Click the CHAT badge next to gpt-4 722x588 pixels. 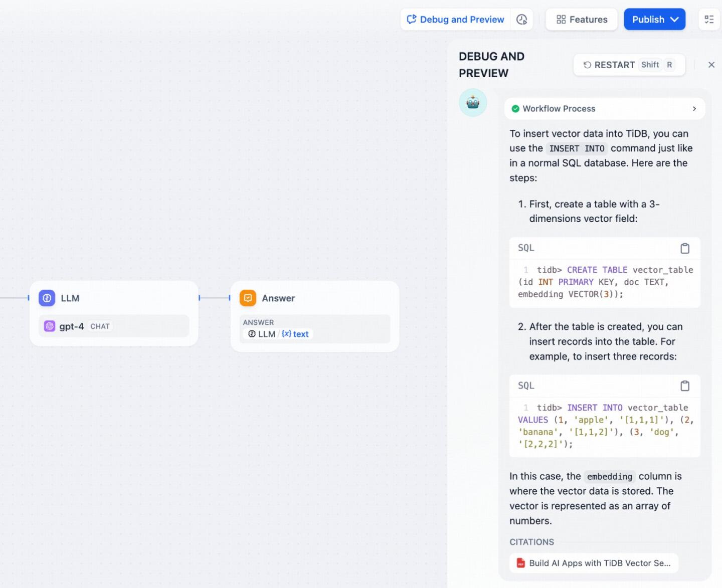(100, 326)
